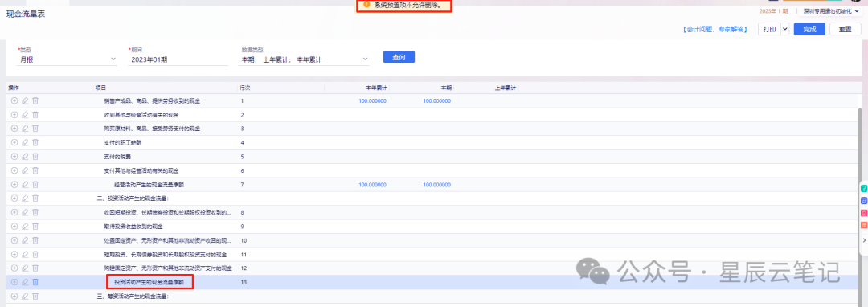
Task: Edit row 7 经营活动产生的现金流量净额
Action: point(25,184)
